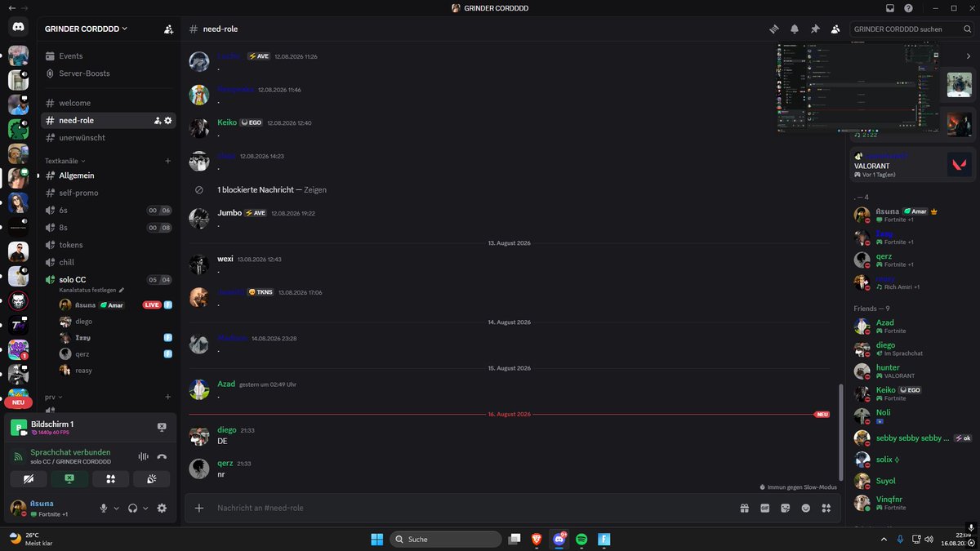Show pinned messages pin icon

pyautogui.click(x=815, y=29)
